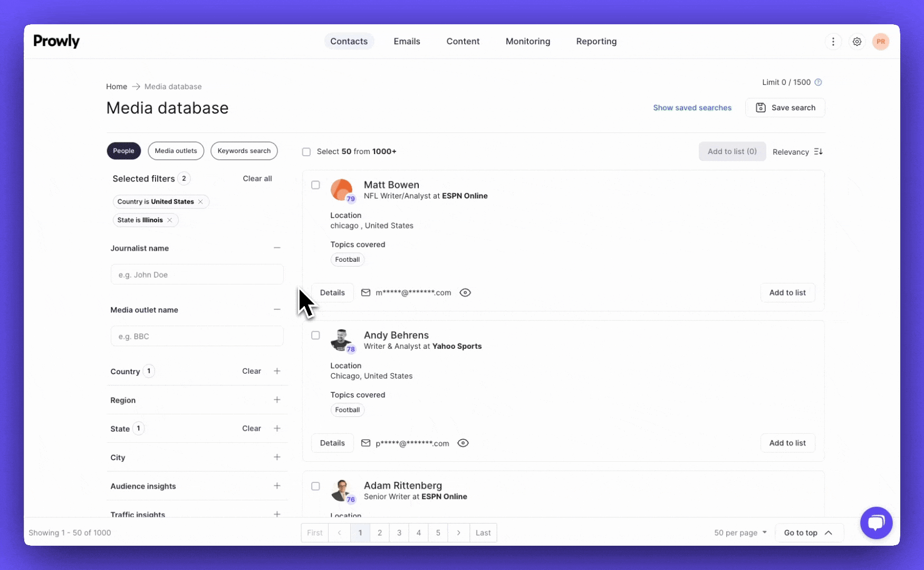Image resolution: width=924 pixels, height=570 pixels.
Task: Click the Limit help question icon
Action: (818, 82)
